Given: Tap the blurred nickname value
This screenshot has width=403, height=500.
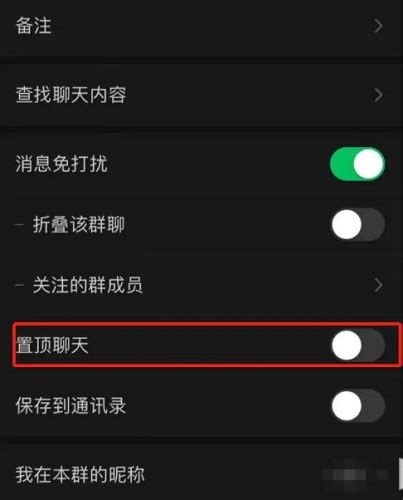Looking at the screenshot, I should [x=354, y=474].
